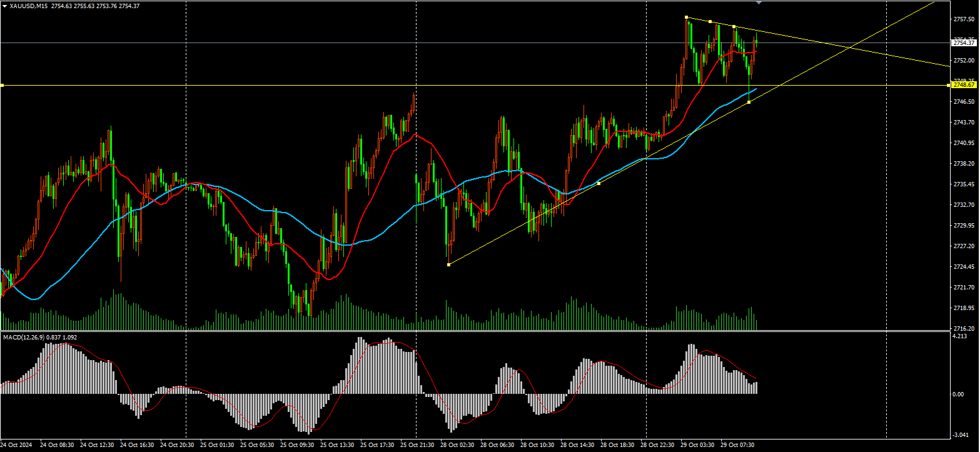Viewport: 980px width, 452px height.
Task: Click the 24 Oct 08:30 time label
Action: click(57, 445)
